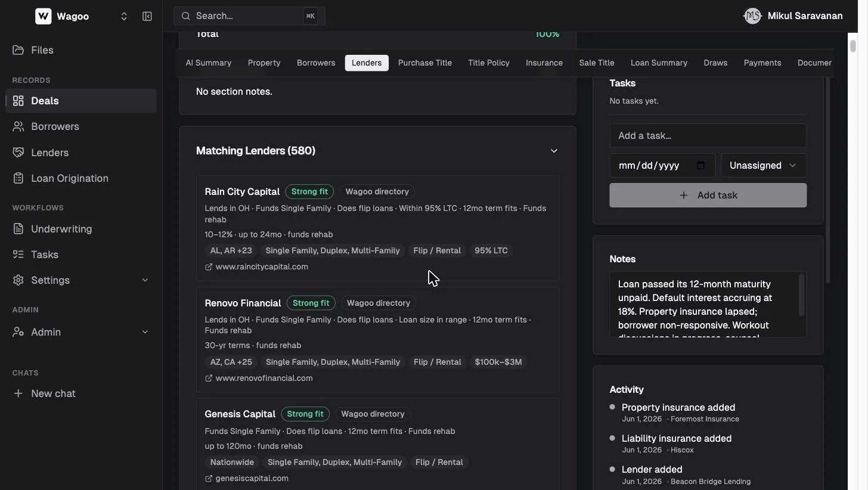Viewport: 868px width, 490px height.
Task: Open Underwriting in the sidebar
Action: point(81,229)
